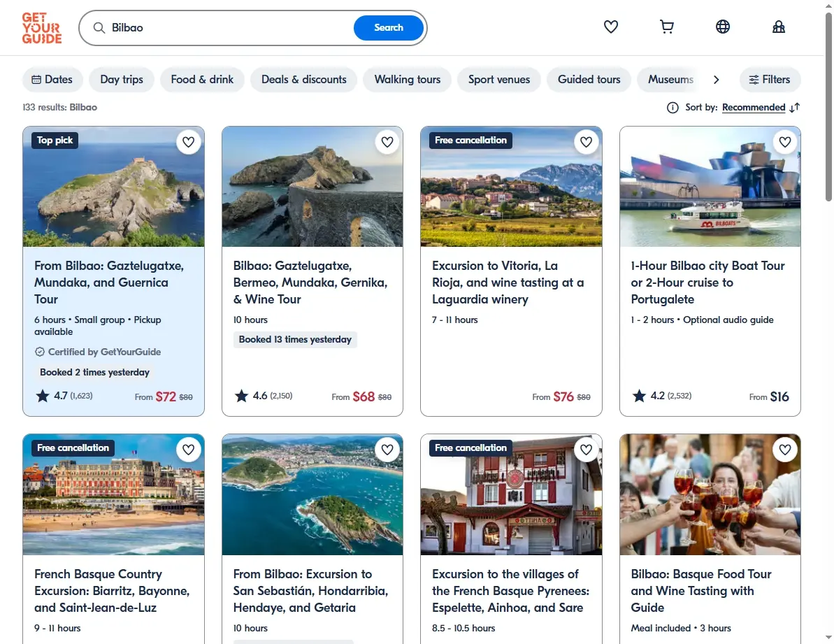Click the star rating 4.6 on Wine Tour
The image size is (834, 644).
point(241,396)
